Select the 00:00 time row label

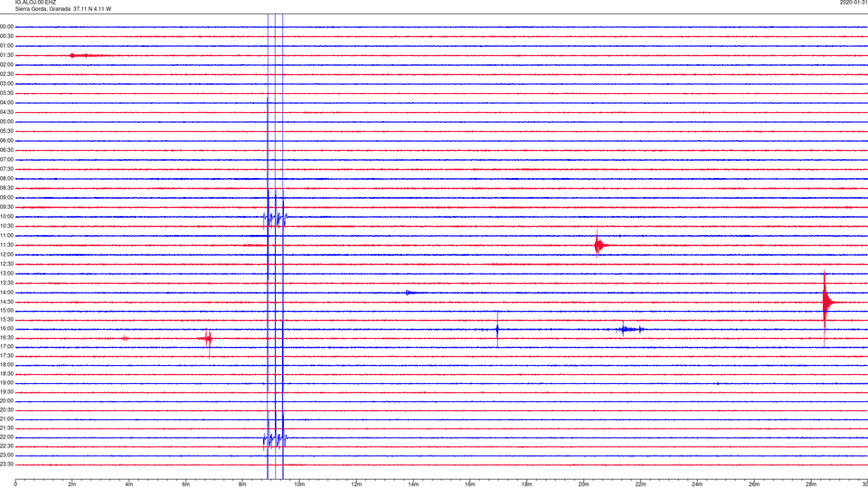tap(6, 26)
